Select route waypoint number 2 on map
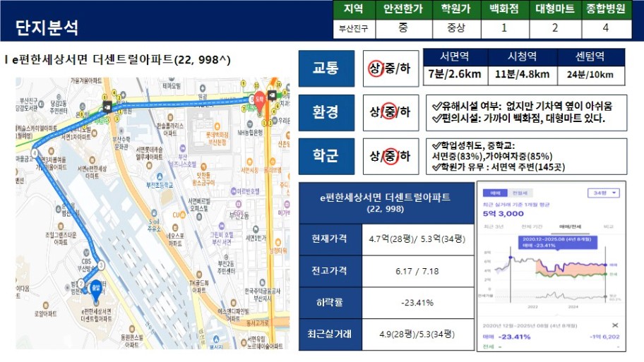The image size is (644, 362). (81, 283)
